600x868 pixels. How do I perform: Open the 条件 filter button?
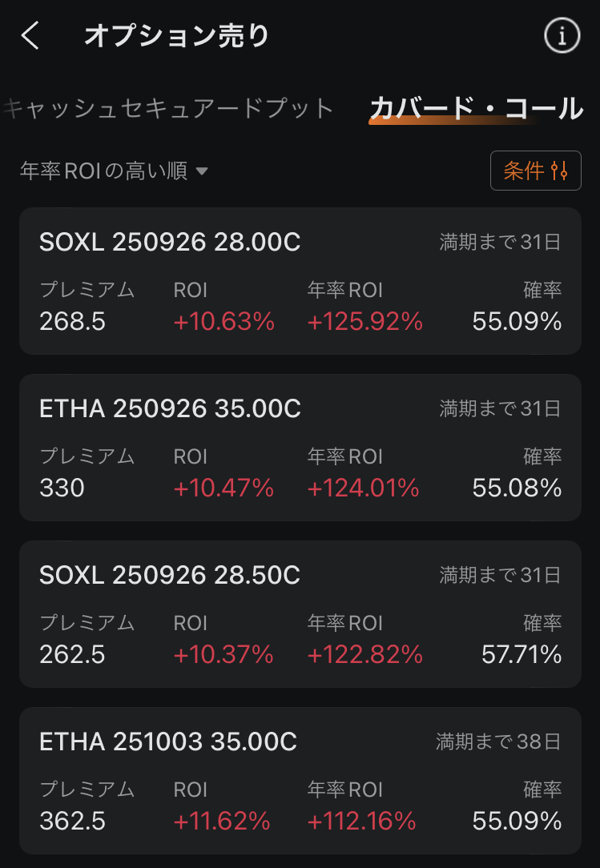coord(535,171)
